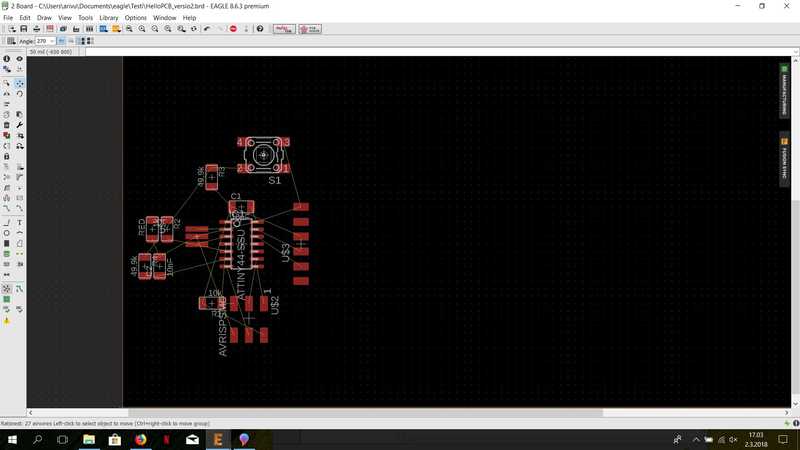
Task: Click the Zoom out icon
Action: click(155, 29)
